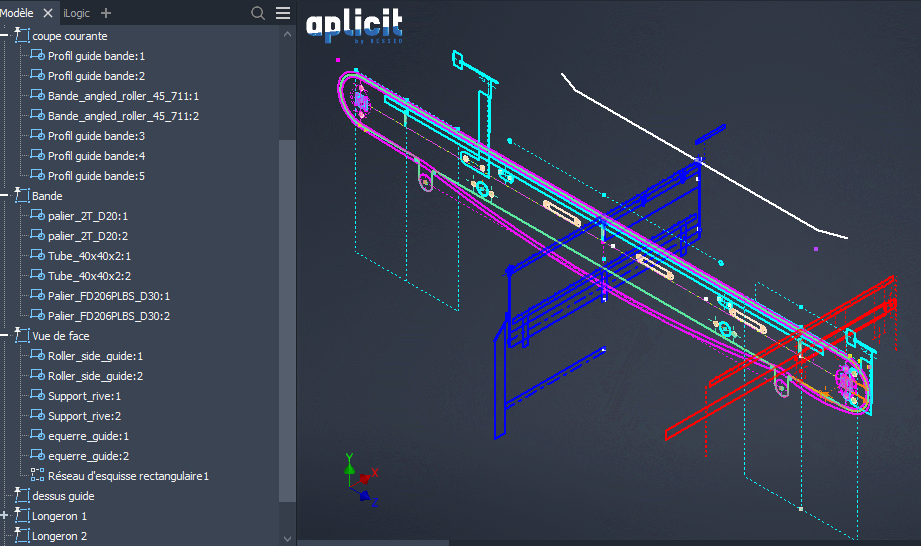Click Palier_FD206PLBS_D30:1 block icon
This screenshot has height=546, width=921.
coord(38,295)
